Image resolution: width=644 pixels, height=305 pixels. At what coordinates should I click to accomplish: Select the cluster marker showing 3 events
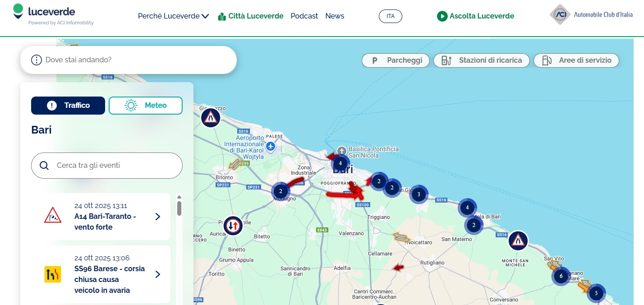419,194
